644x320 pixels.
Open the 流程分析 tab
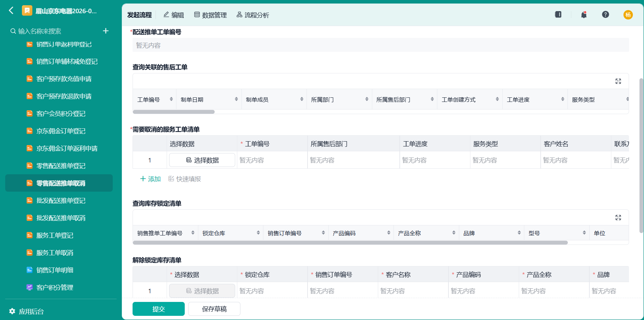coord(253,15)
